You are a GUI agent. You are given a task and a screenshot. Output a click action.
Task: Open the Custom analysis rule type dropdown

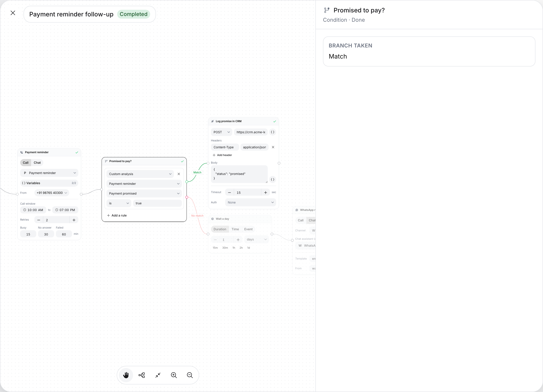pos(140,174)
